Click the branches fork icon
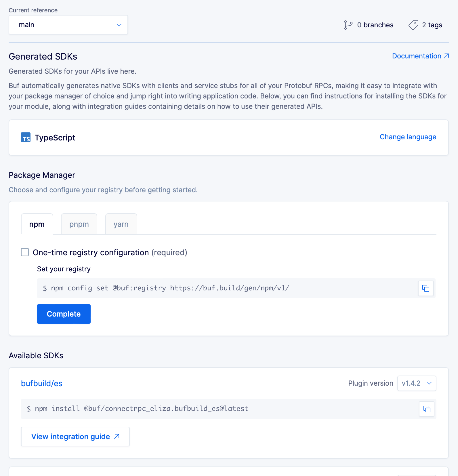Screen dimensions: 458x476 [348, 25]
